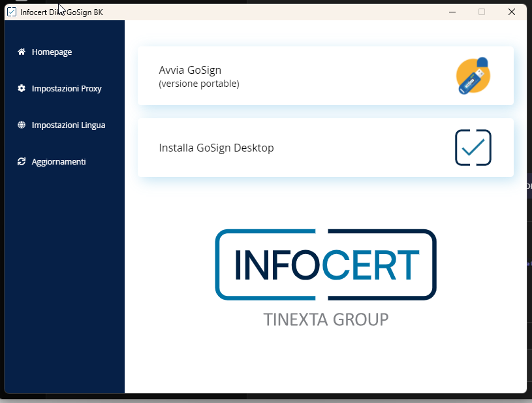Maximize the Infocert window
This screenshot has height=403, width=532.
pos(482,12)
